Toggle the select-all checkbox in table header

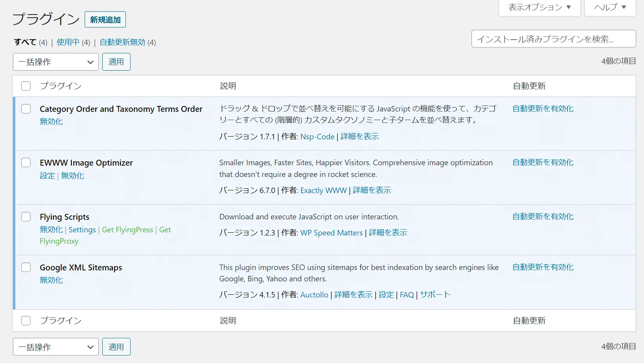pos(26,86)
